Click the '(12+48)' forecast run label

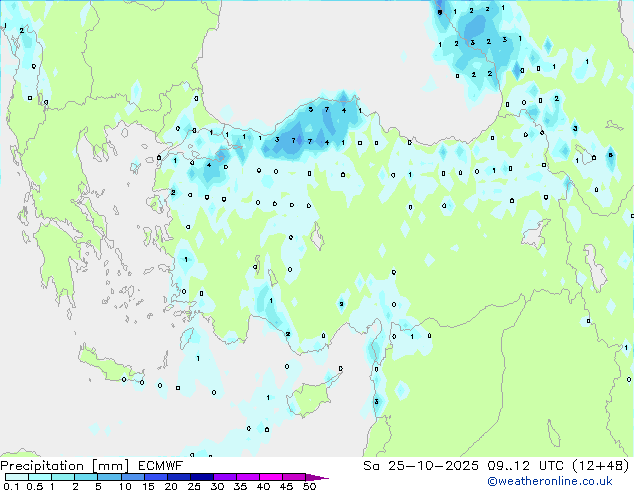(x=601, y=466)
